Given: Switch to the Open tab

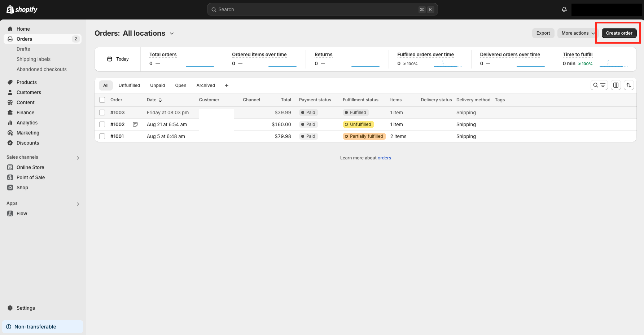Looking at the screenshot, I should tap(181, 85).
